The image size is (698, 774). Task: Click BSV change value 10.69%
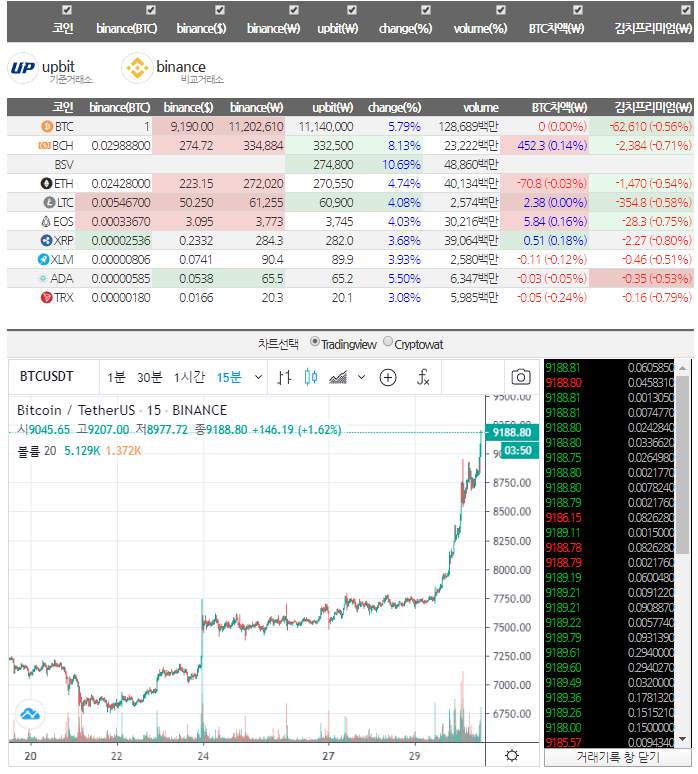pos(401,165)
